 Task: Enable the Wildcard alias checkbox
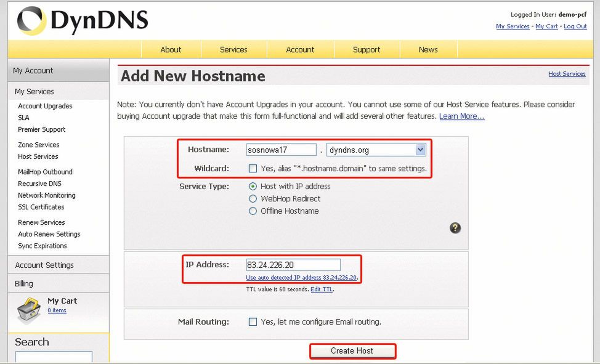tap(253, 168)
